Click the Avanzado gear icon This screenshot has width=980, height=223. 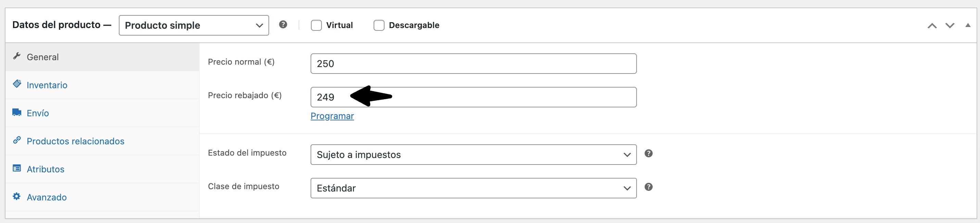point(17,196)
